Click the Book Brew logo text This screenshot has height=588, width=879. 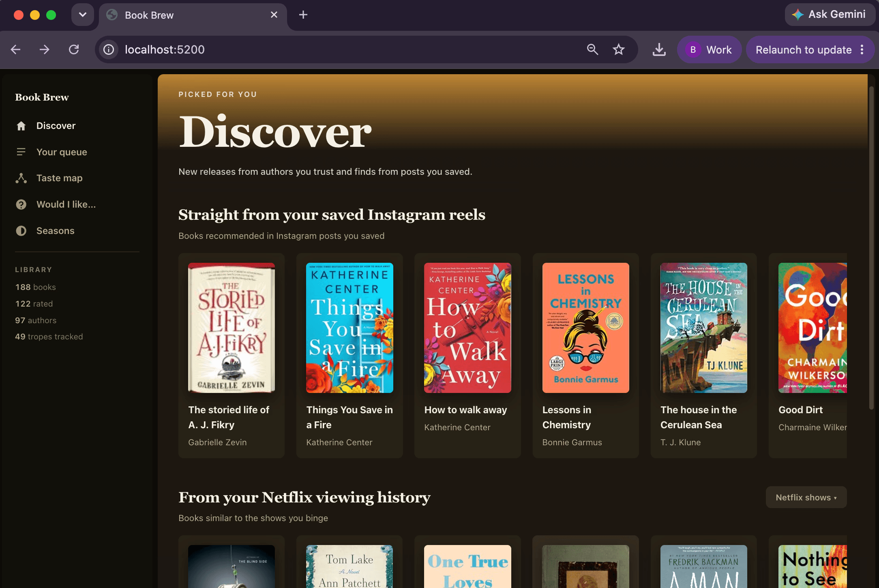(x=42, y=97)
